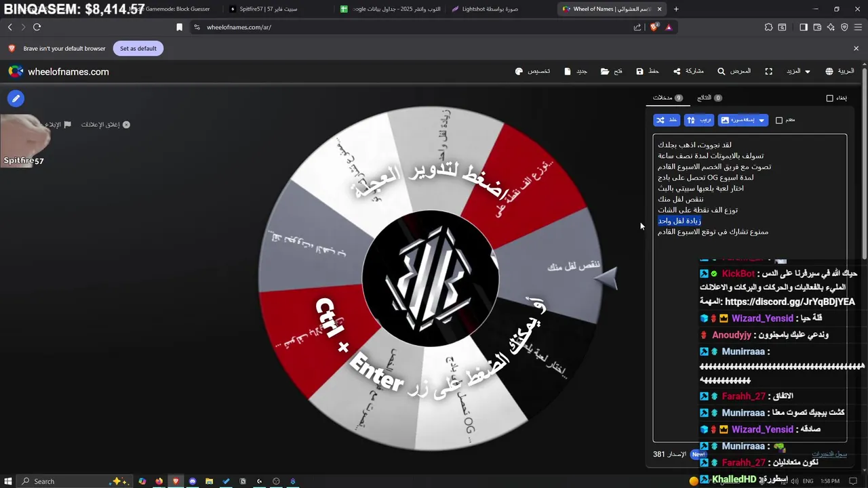Click entry 'تسولف بالايموتات لمدة نصف ساعة'
This screenshot has height=488, width=868.
pos(711,156)
